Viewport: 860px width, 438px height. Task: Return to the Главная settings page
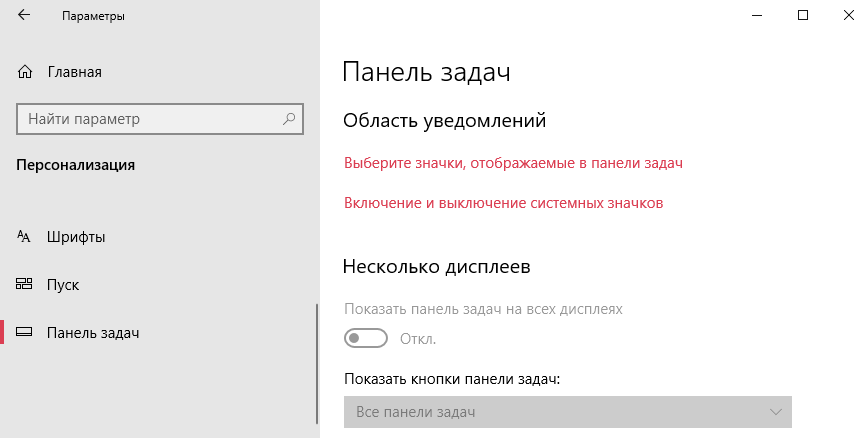(x=74, y=72)
